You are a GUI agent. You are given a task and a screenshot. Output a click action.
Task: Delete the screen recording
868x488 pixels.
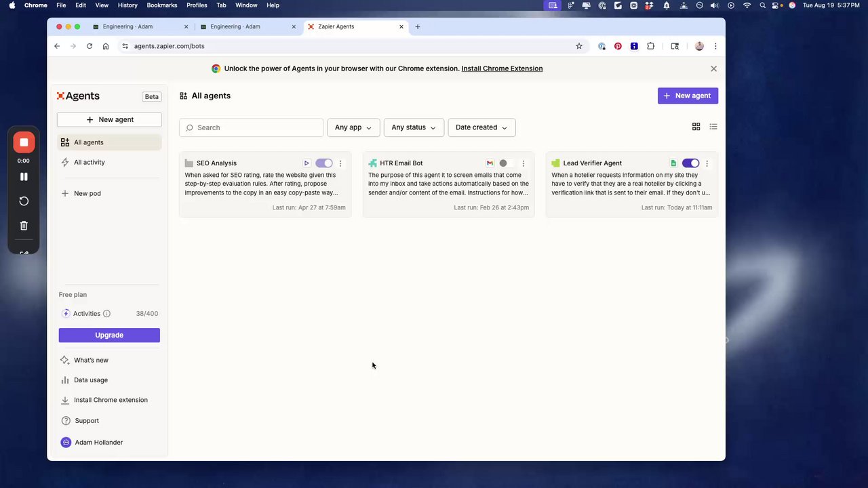[24, 226]
